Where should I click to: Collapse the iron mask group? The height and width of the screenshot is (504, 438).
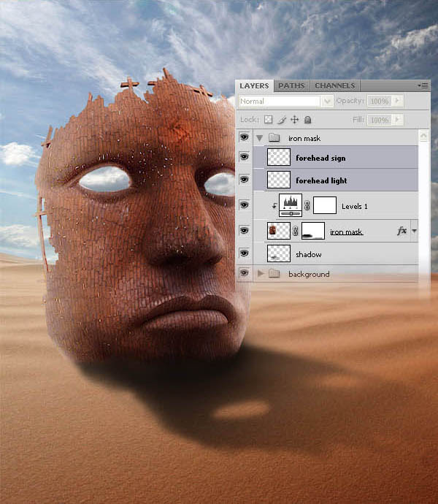pyautogui.click(x=260, y=138)
